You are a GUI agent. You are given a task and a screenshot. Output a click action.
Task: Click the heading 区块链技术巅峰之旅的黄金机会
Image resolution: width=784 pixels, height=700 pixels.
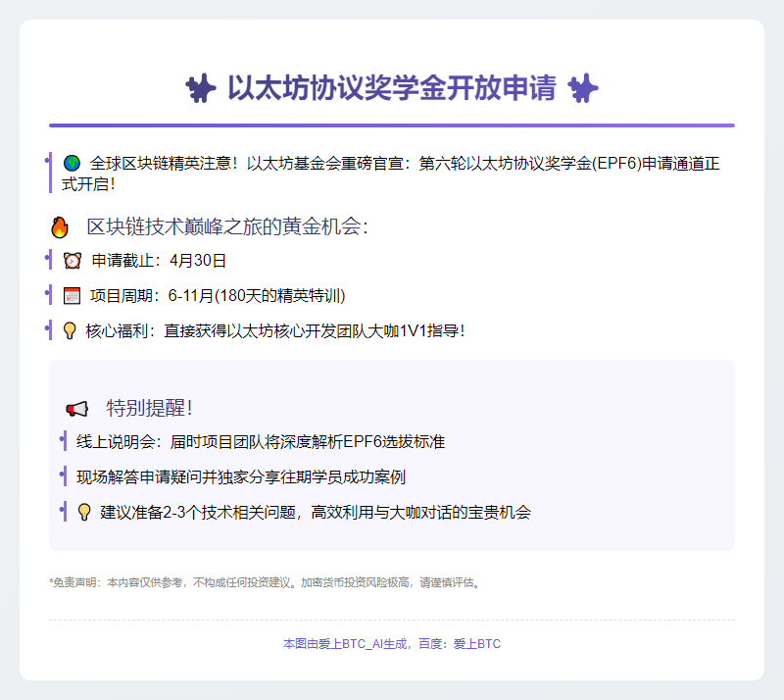[x=227, y=226]
